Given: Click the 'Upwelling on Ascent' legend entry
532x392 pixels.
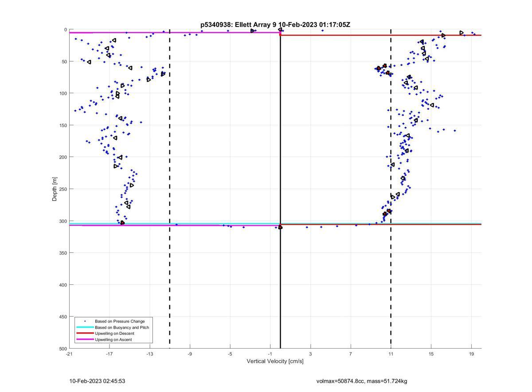Looking at the screenshot, I should tap(113, 340).
